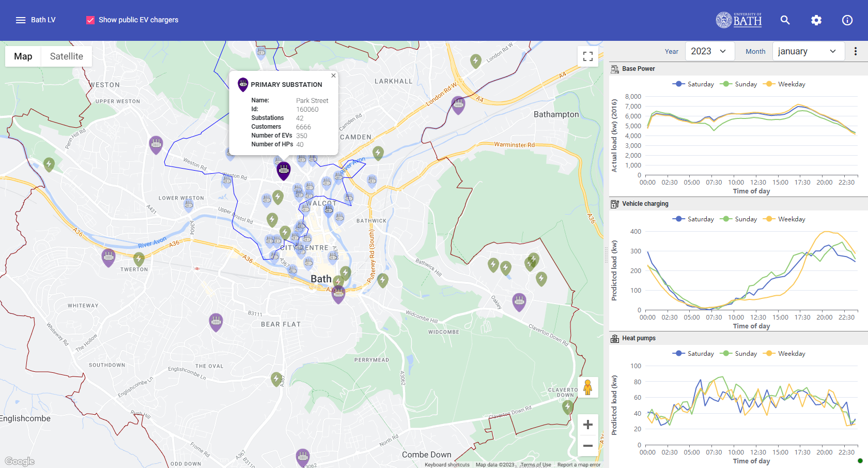
Task: Select the Map view tab
Action: tap(23, 56)
